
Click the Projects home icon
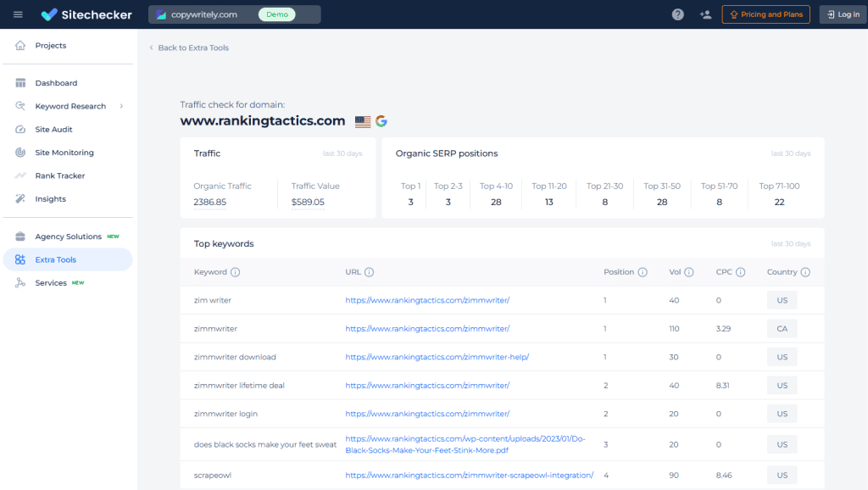click(x=20, y=46)
